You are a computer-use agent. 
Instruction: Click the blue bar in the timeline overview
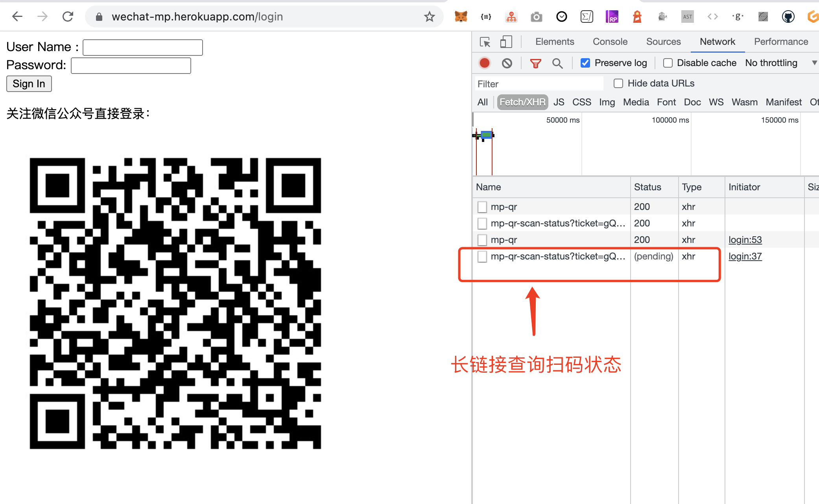click(487, 135)
